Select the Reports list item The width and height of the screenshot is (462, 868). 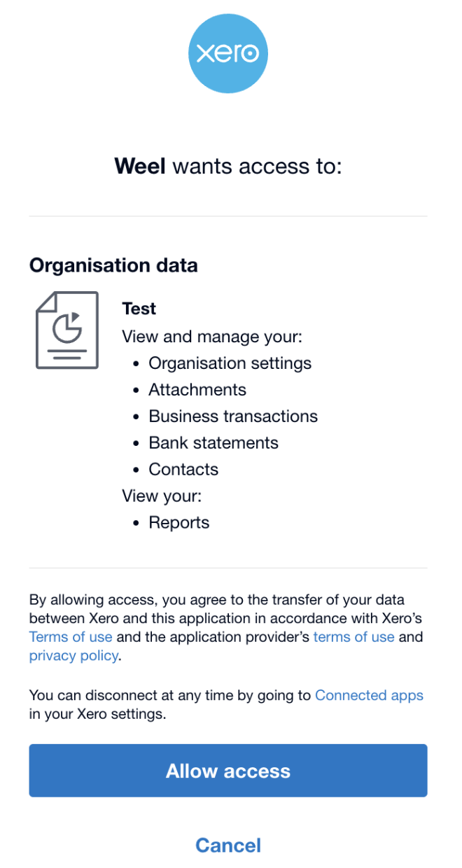(179, 523)
